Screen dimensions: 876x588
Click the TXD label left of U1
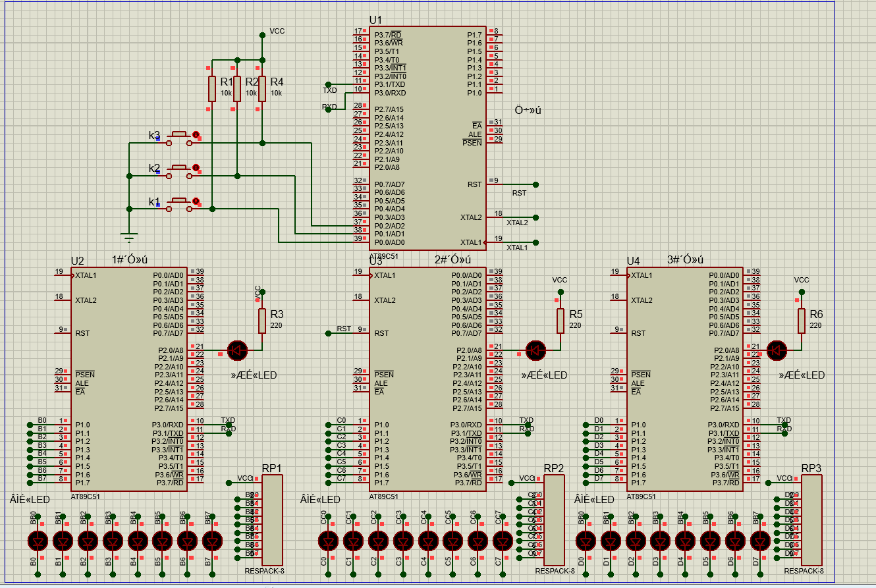(x=329, y=90)
